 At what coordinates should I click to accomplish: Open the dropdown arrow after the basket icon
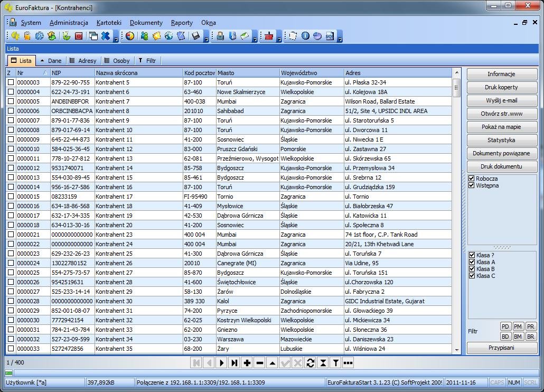click(279, 38)
